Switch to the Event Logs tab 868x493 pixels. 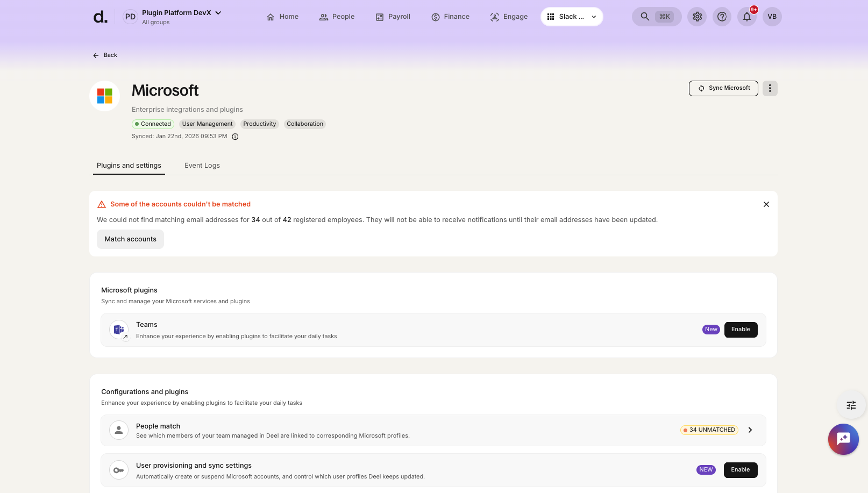pos(202,166)
